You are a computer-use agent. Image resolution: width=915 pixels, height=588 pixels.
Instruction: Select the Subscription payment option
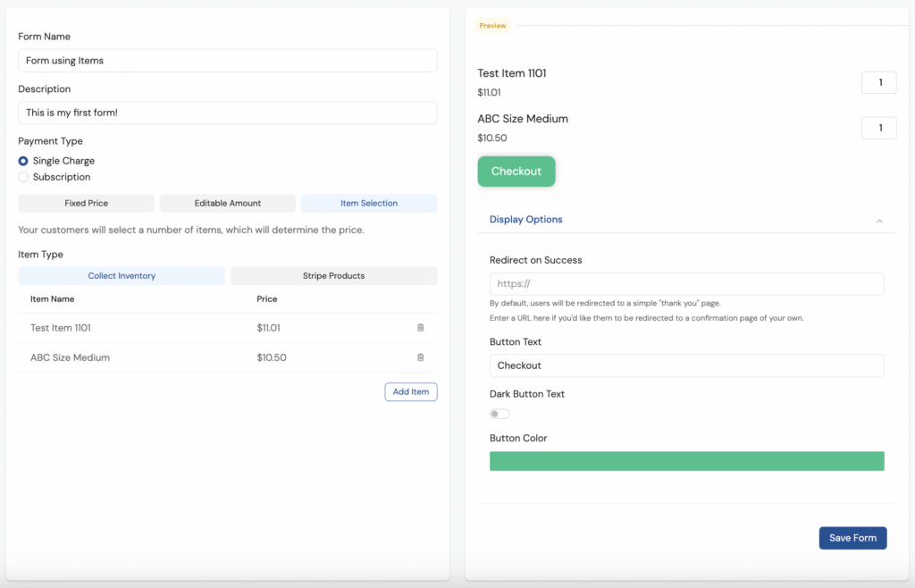pos(22,177)
